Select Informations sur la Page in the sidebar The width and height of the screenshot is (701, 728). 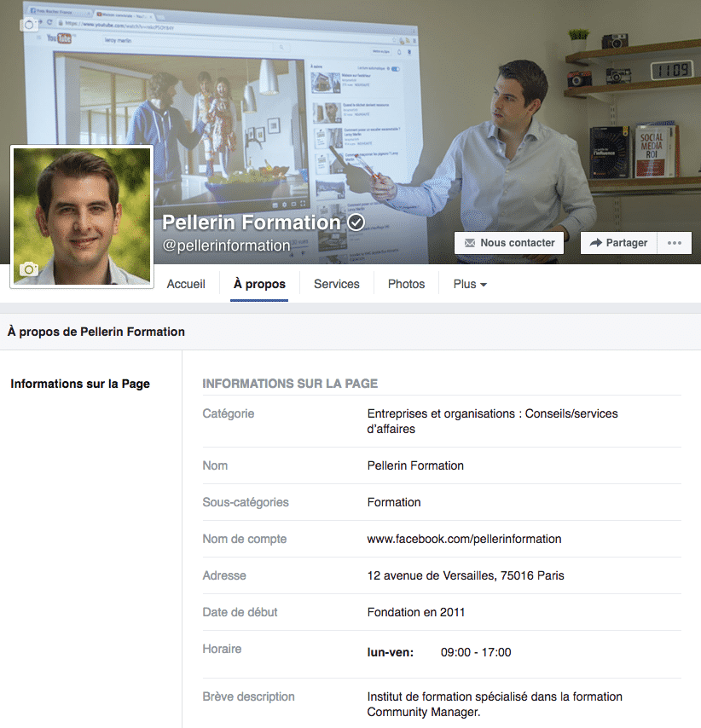80,384
